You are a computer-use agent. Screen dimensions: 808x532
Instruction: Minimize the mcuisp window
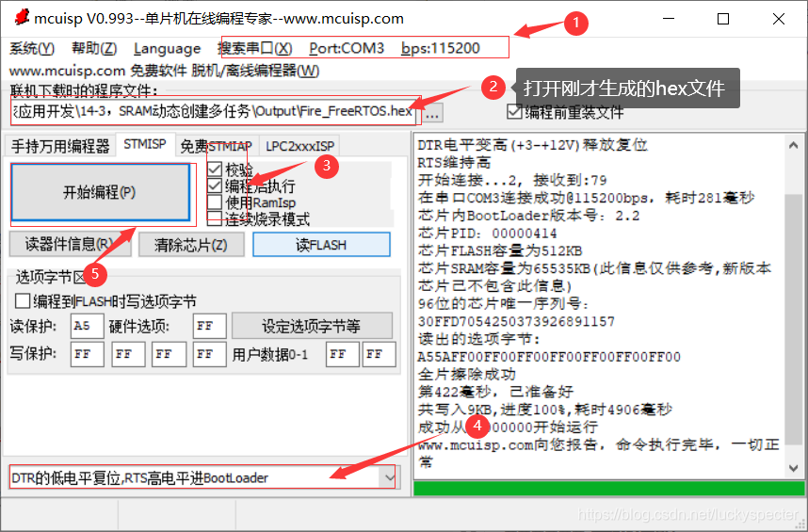pyautogui.click(x=669, y=19)
